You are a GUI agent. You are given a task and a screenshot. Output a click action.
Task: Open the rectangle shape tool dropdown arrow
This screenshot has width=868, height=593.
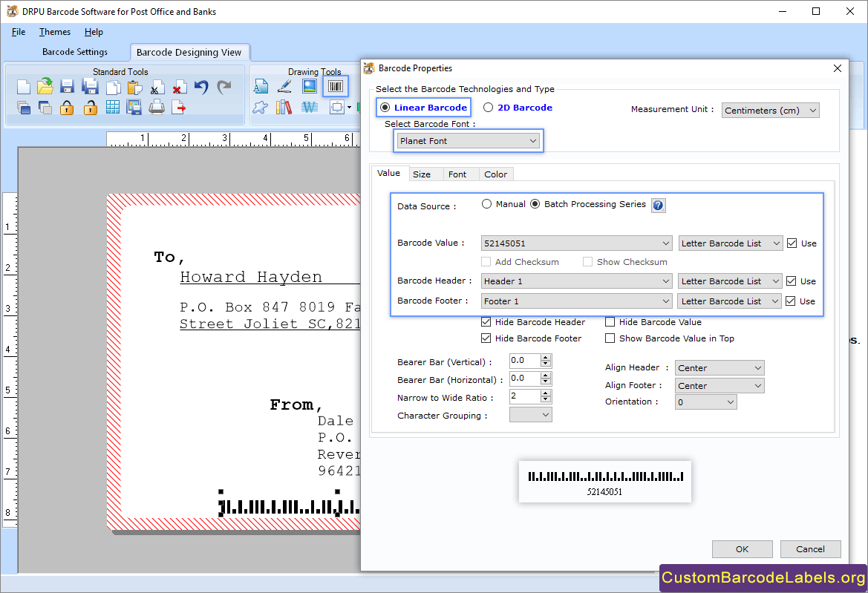[349, 108]
